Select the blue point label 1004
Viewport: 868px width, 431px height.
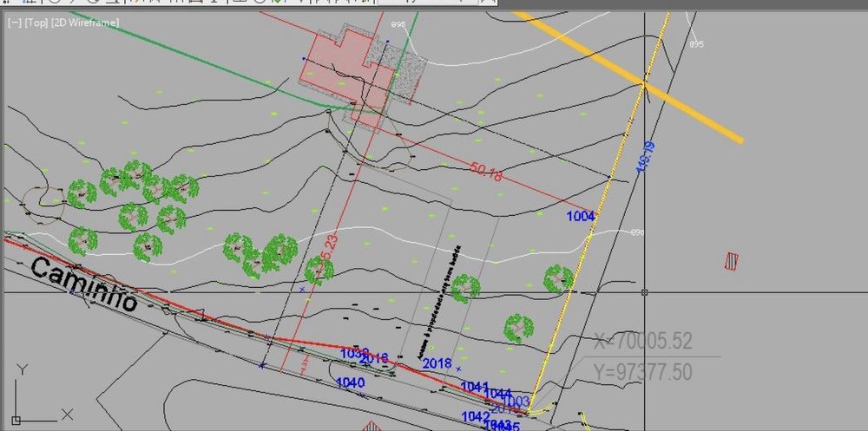(x=580, y=216)
